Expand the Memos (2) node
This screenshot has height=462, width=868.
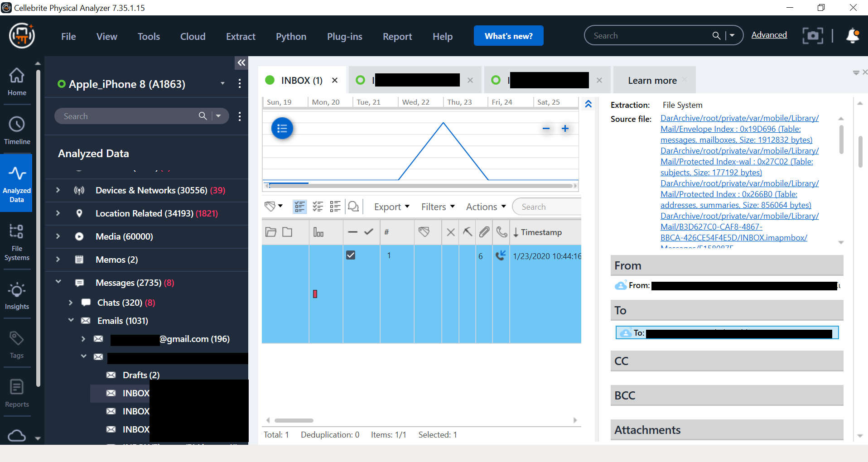pos(58,259)
